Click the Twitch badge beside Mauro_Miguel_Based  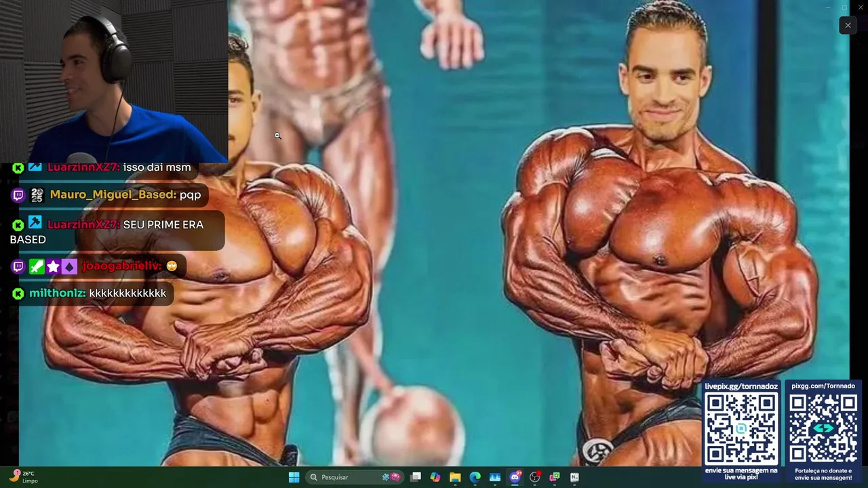point(18,195)
